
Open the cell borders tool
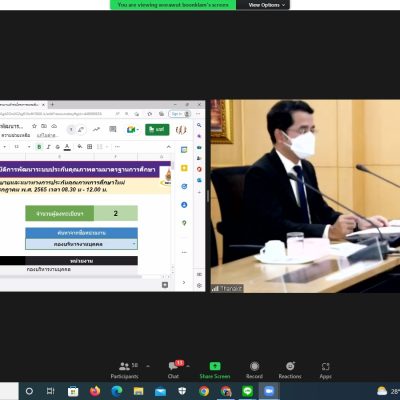(90, 147)
